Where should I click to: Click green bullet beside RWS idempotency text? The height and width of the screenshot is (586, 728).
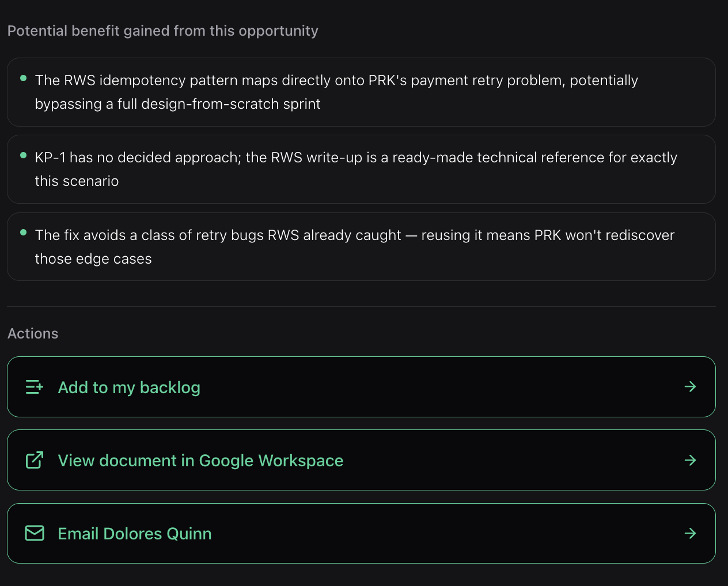[x=24, y=78]
